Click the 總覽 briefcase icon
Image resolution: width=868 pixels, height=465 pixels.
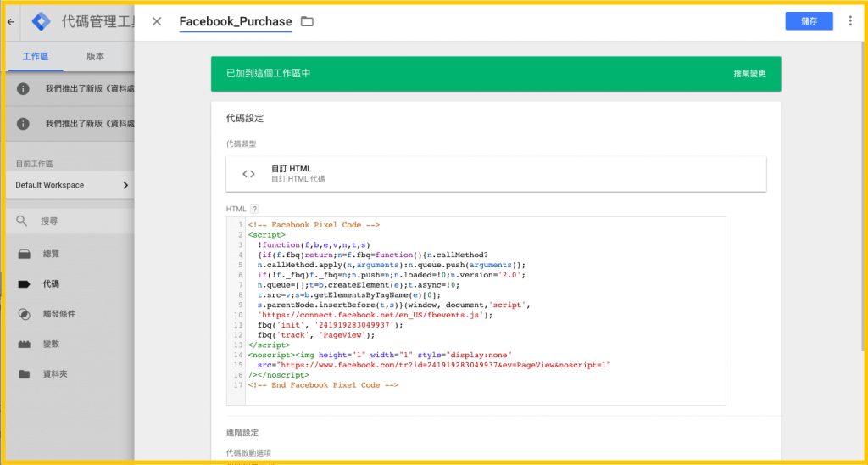(x=24, y=255)
